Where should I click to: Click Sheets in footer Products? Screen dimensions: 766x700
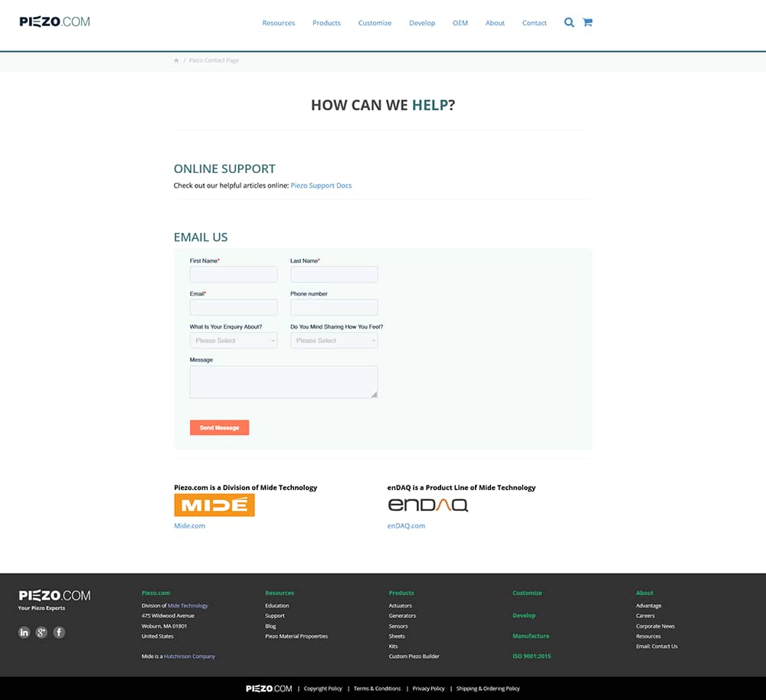point(397,636)
